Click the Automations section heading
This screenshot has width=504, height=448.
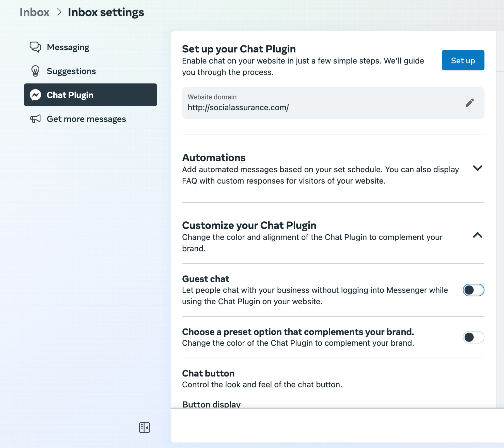click(214, 158)
